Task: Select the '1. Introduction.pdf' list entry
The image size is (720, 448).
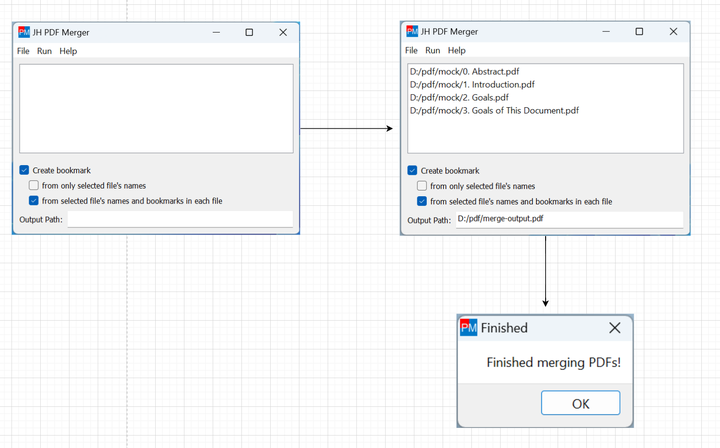Action: [472, 84]
